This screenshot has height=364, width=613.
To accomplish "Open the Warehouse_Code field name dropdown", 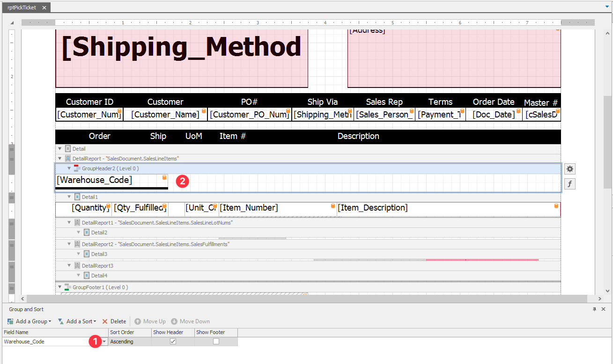I will [104, 342].
